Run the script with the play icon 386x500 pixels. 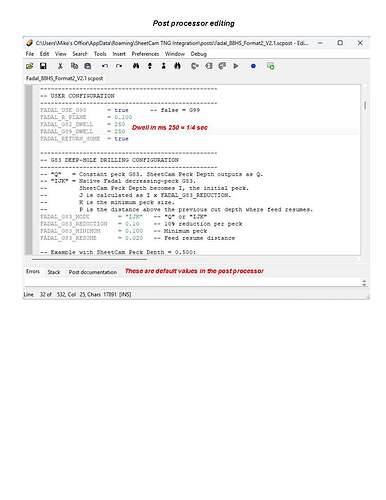click(x=236, y=66)
